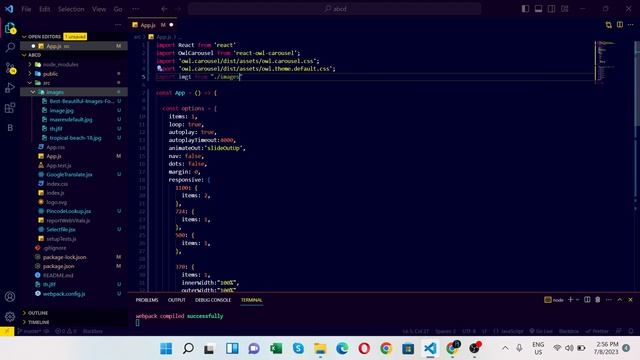The image size is (640, 360).
Task: Open the Windows Start menu
Action: coord(166,348)
